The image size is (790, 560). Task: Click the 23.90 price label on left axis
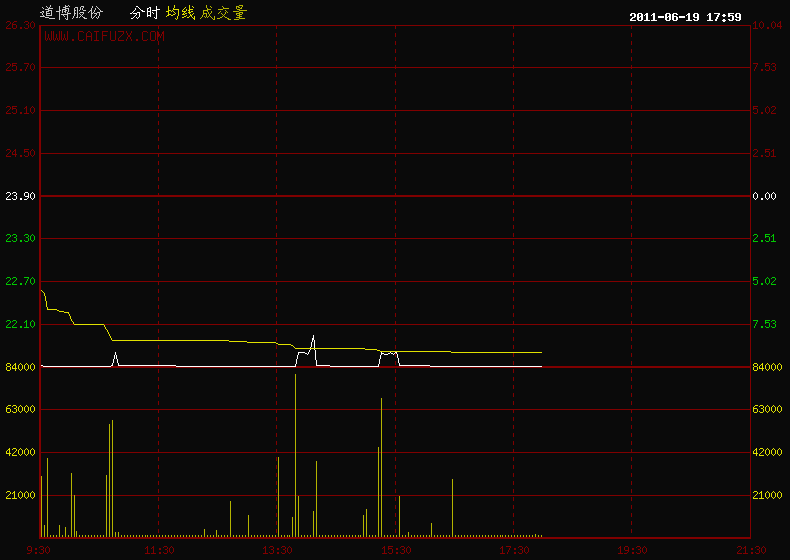pos(20,196)
